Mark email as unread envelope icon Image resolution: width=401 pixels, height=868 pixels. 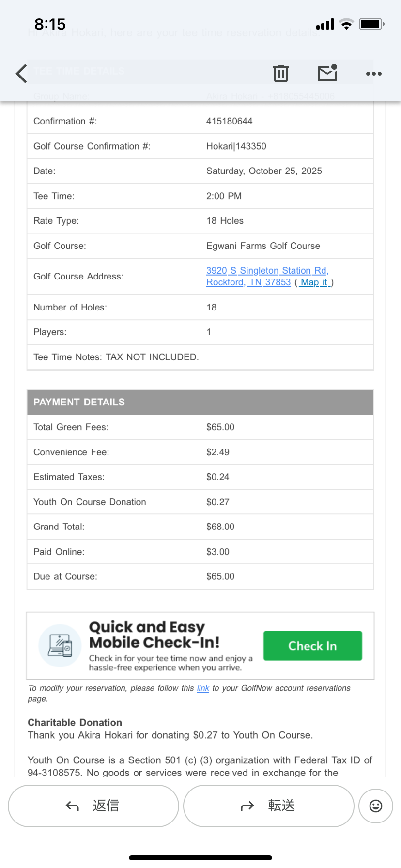coord(328,73)
